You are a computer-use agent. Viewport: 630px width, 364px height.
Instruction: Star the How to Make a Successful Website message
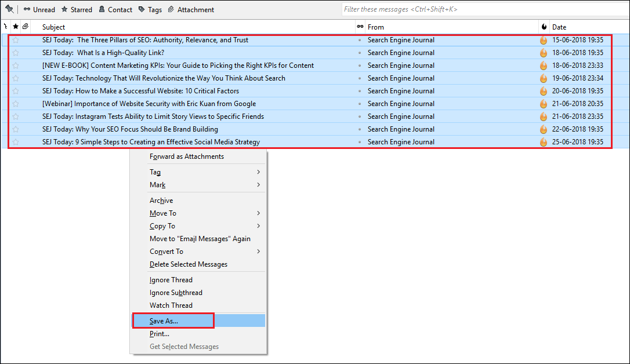16,90
